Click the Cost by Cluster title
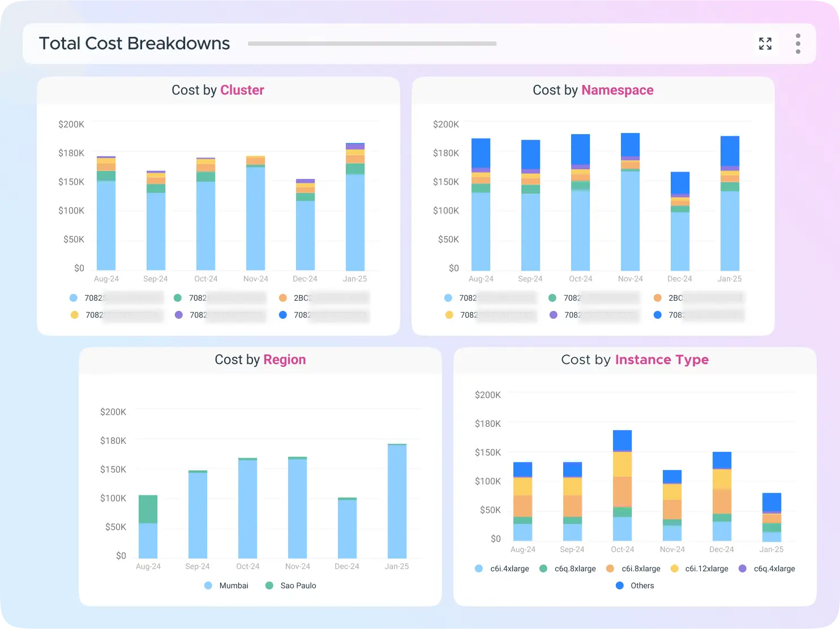This screenshot has width=840, height=629. tap(218, 90)
